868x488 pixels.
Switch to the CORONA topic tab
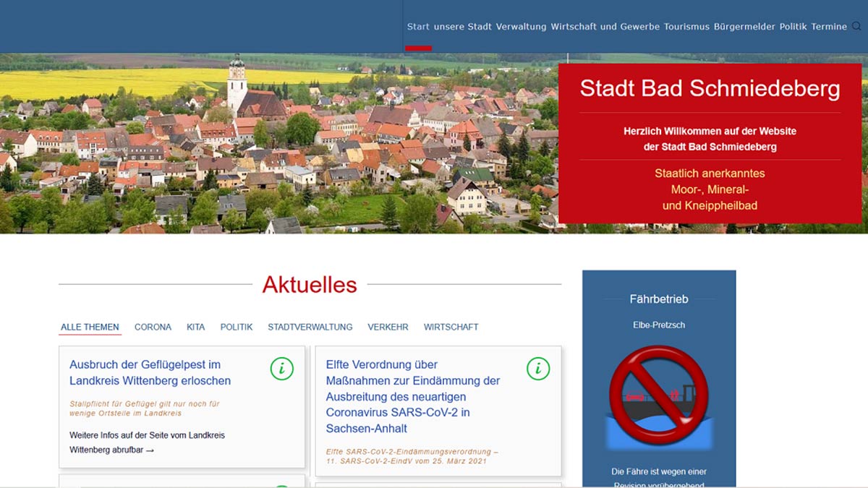click(153, 327)
